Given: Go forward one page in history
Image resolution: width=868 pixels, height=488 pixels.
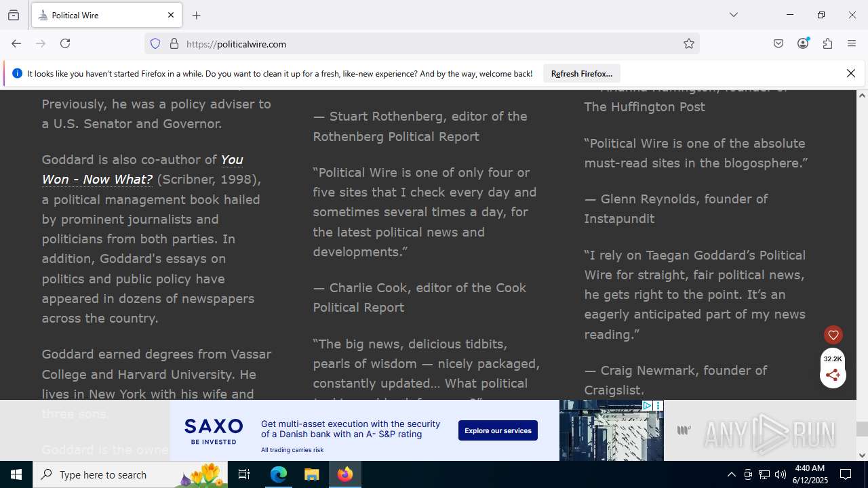Looking at the screenshot, I should tap(41, 43).
